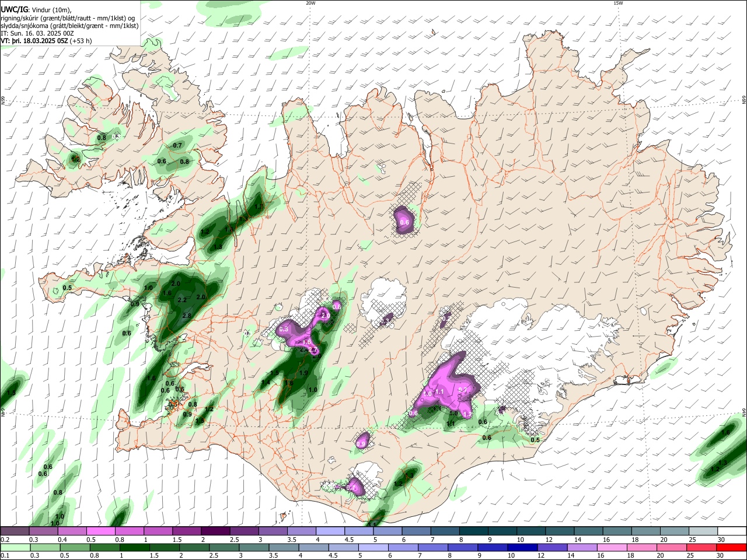Screen dimensions: 747x560
Task: Click the 'VT: þri. 18.03.2025 05Z (+53 h)' line
Action: (46, 41)
